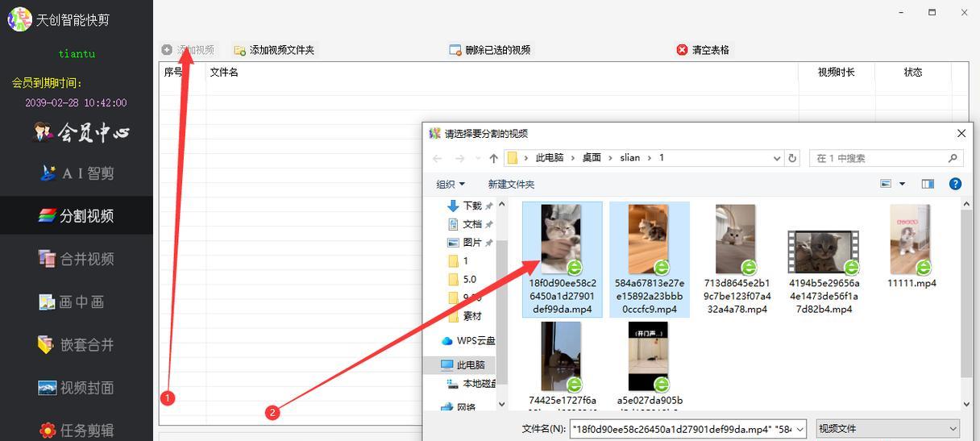Select video 18f0d90ee58c26450a1d27901def99da.mp4
Viewport: 980px width, 441px height.
(x=562, y=259)
